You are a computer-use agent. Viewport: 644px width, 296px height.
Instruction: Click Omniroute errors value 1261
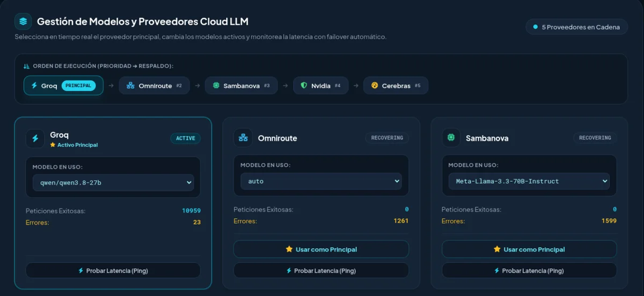[401, 221]
